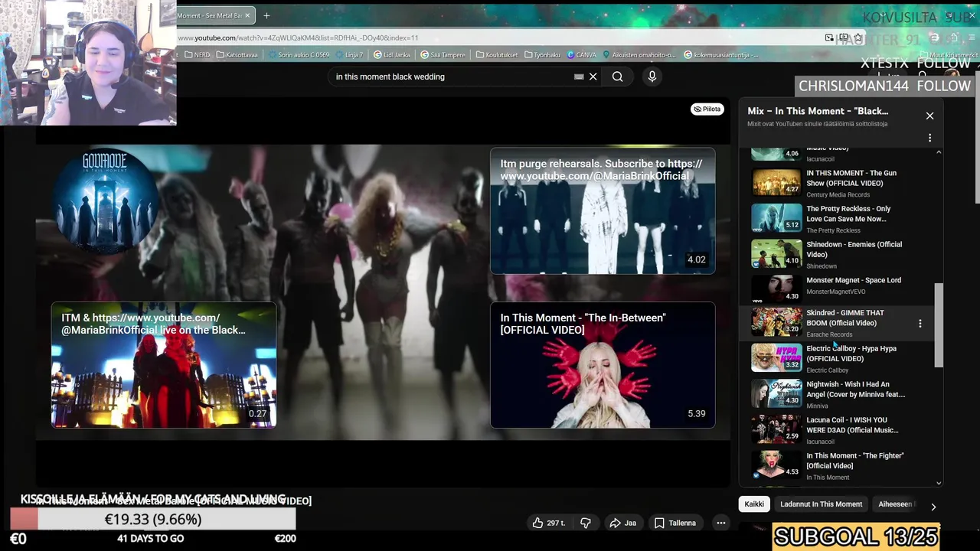This screenshot has width=980, height=551.
Task: Click in the YouTube search input field
Action: tap(452, 77)
